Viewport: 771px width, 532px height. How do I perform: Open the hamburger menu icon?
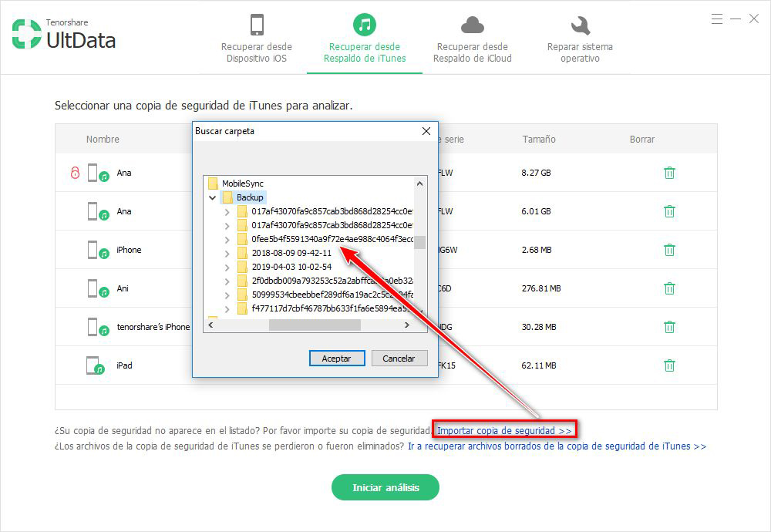[717, 19]
